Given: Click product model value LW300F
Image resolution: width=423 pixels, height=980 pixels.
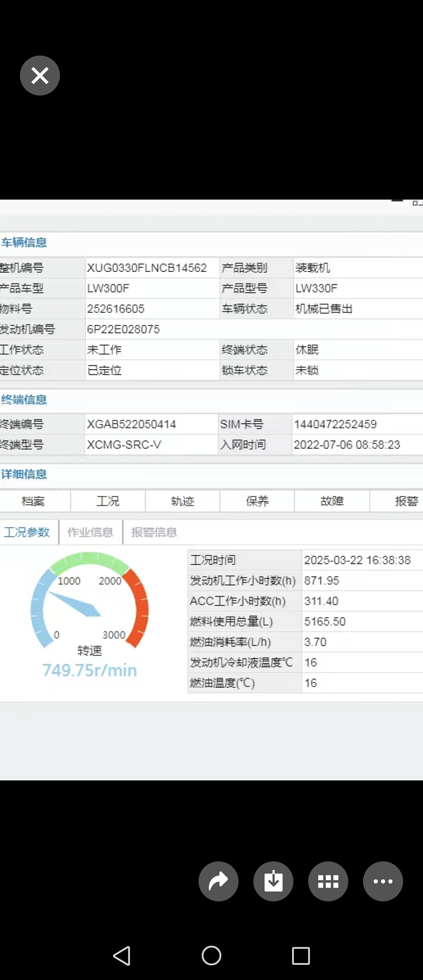Looking at the screenshot, I should tap(108, 288).
